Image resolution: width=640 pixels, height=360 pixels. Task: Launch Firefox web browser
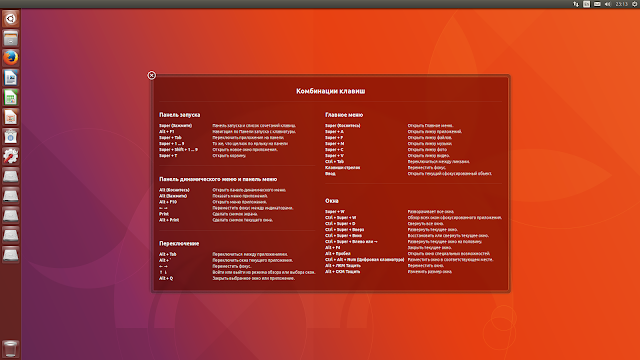click(11, 58)
